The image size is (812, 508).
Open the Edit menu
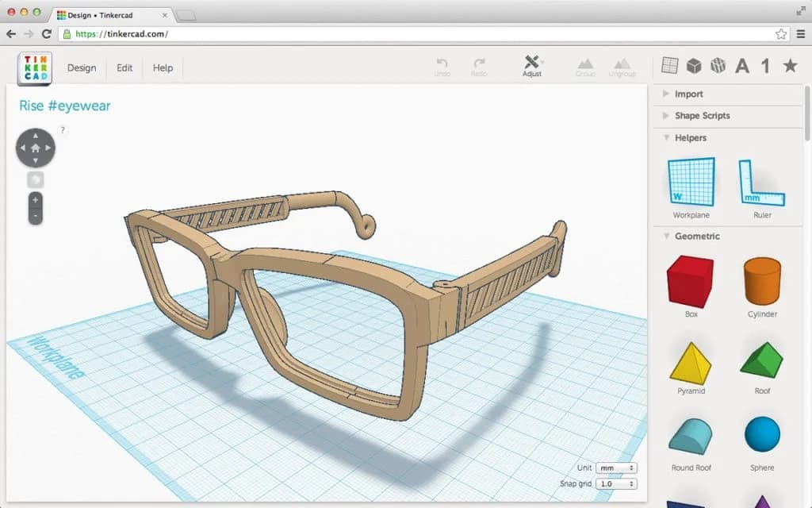point(124,68)
